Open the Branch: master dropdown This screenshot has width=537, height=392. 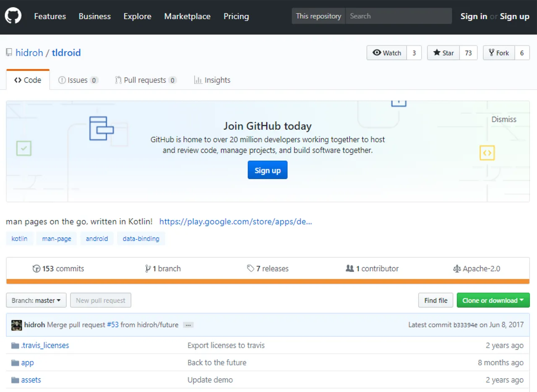coord(36,301)
